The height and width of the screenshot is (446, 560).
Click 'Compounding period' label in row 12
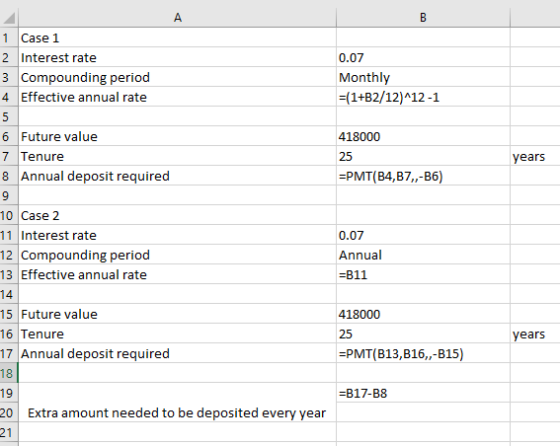[x=85, y=255]
